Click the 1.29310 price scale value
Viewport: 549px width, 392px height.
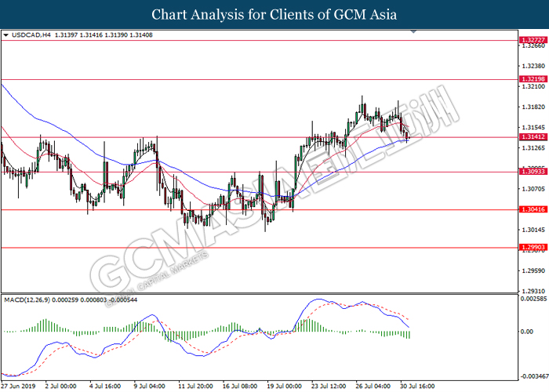point(533,291)
